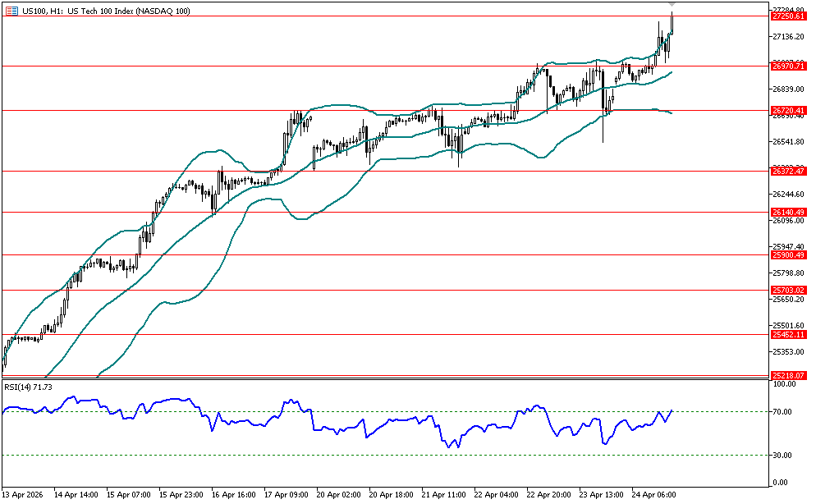Click the 26372.47 price level tag
This screenshot has height=504, width=816.
click(x=788, y=172)
